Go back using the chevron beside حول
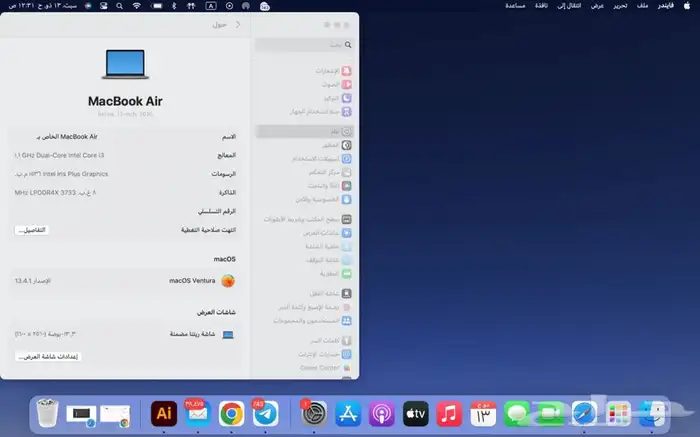 tap(238, 25)
